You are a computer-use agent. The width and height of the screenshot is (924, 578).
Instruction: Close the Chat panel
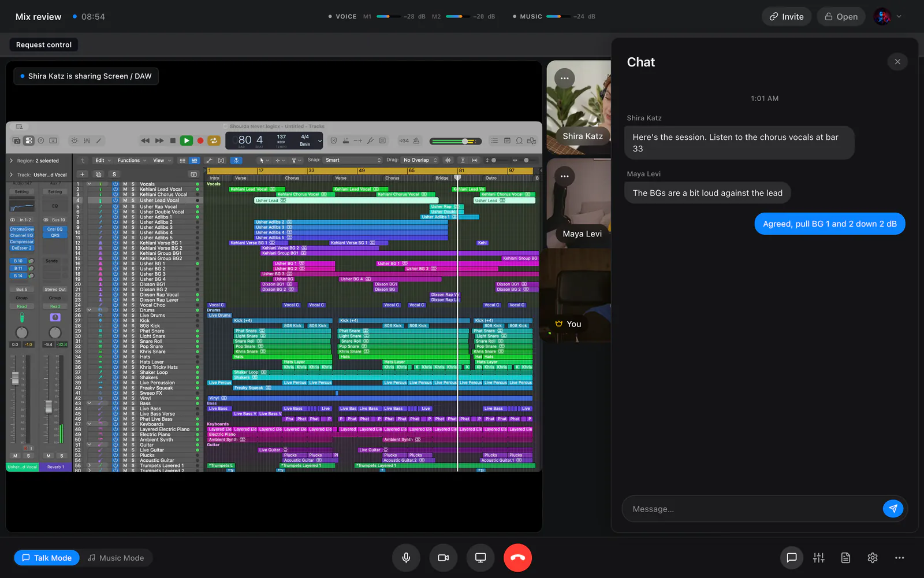(897, 62)
